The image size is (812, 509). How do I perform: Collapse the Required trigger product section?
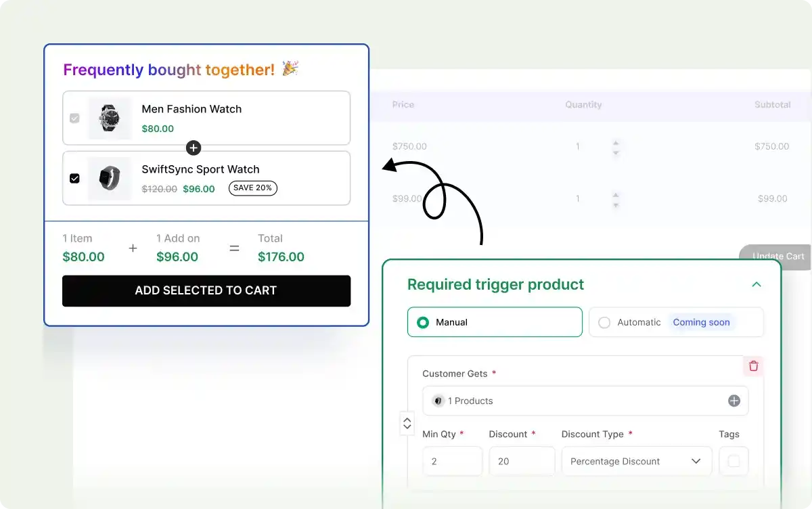pyautogui.click(x=757, y=285)
